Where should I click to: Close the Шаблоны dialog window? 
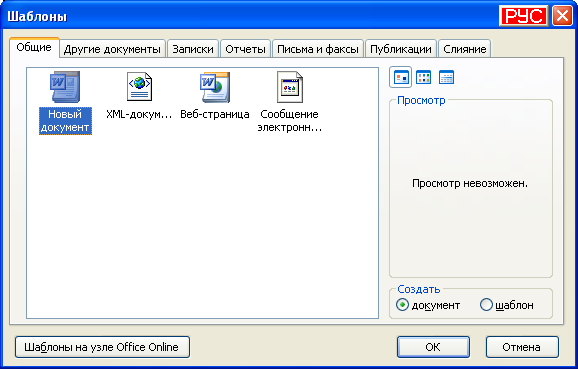tap(562, 16)
